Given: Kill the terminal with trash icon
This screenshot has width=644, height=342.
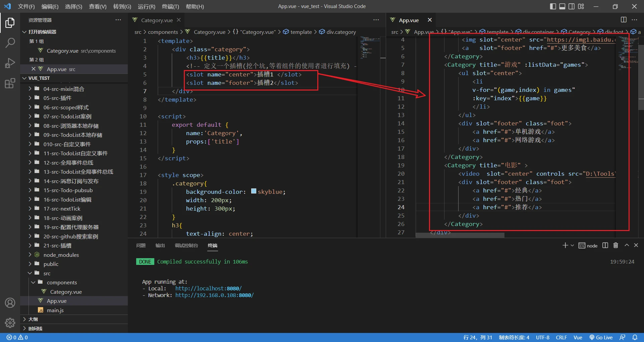Looking at the screenshot, I should pyautogui.click(x=615, y=245).
